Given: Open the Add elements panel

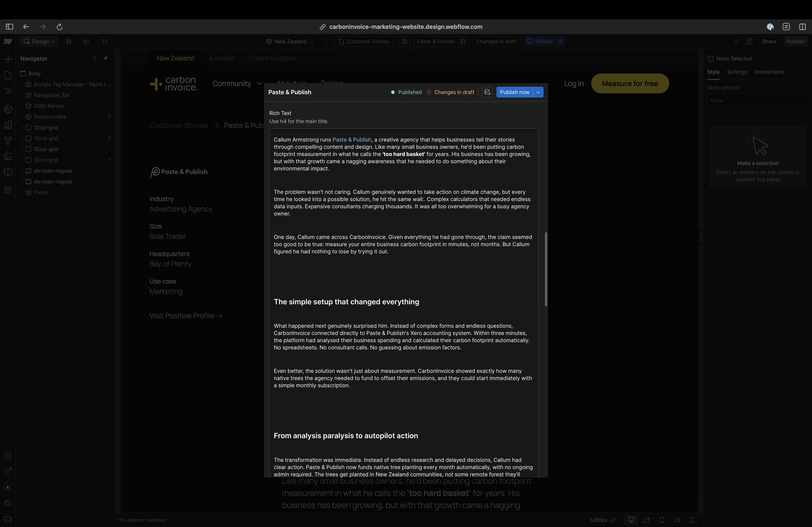Looking at the screenshot, I should click(8, 59).
